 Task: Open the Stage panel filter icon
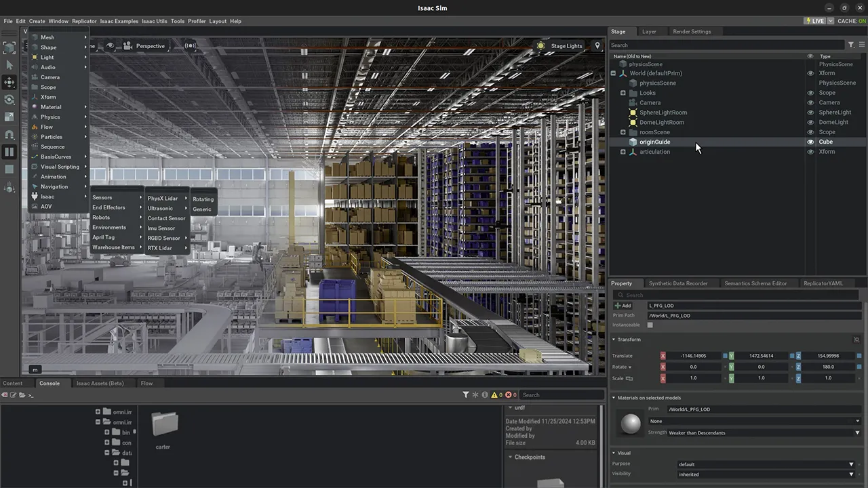[851, 45]
